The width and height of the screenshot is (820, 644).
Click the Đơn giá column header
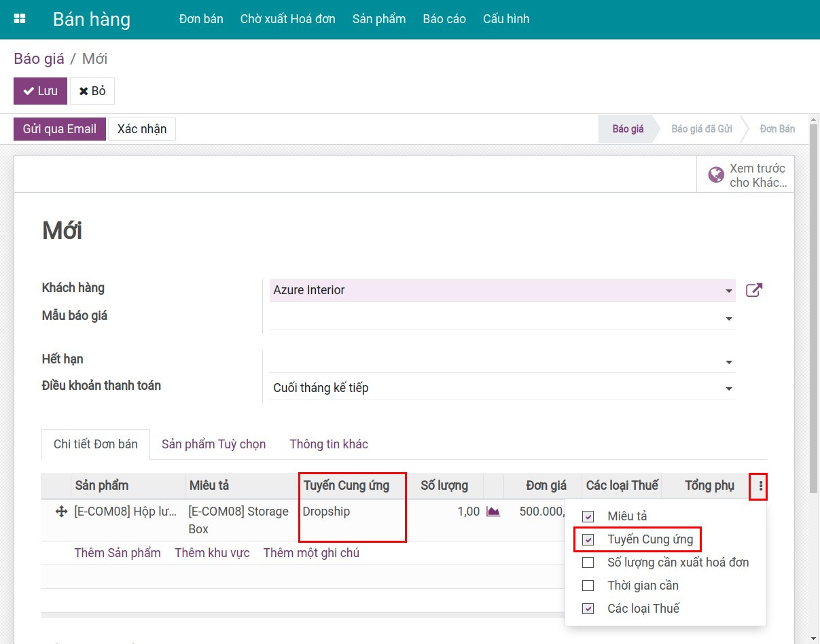(543, 486)
